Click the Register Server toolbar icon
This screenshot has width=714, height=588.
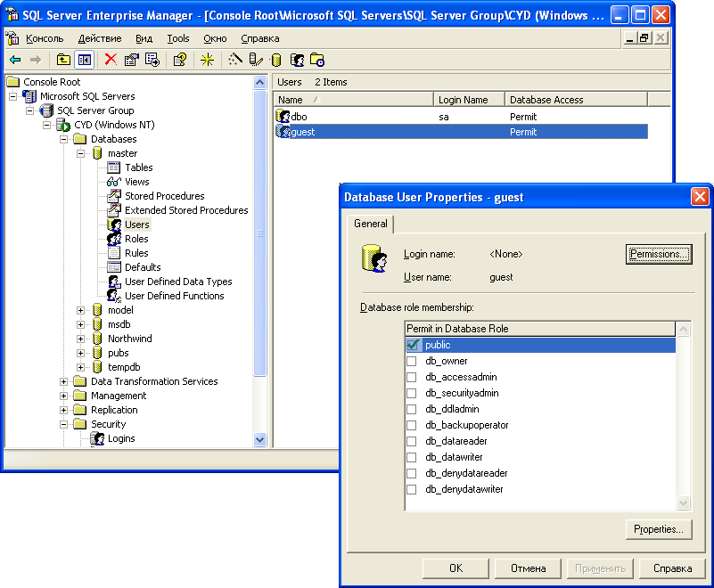(256, 60)
